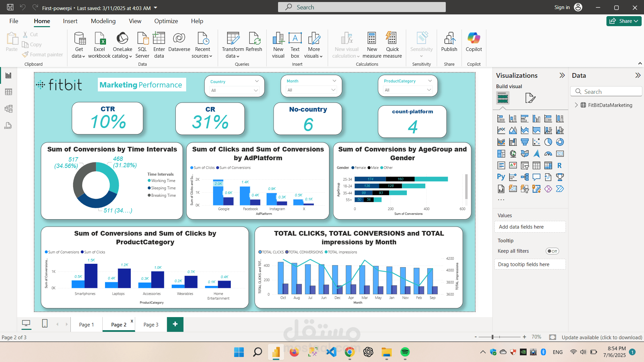644x362 pixels.
Task: Go to Page 1 tab
Action: pos(87,324)
